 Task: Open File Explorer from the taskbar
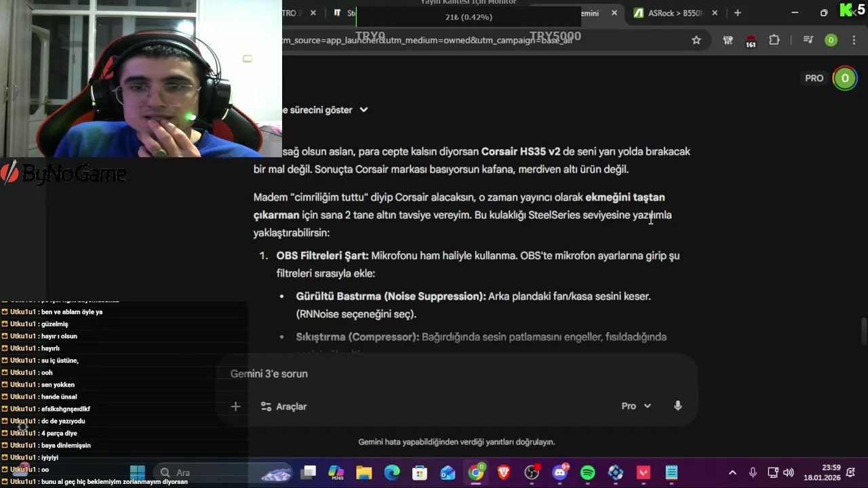364,472
